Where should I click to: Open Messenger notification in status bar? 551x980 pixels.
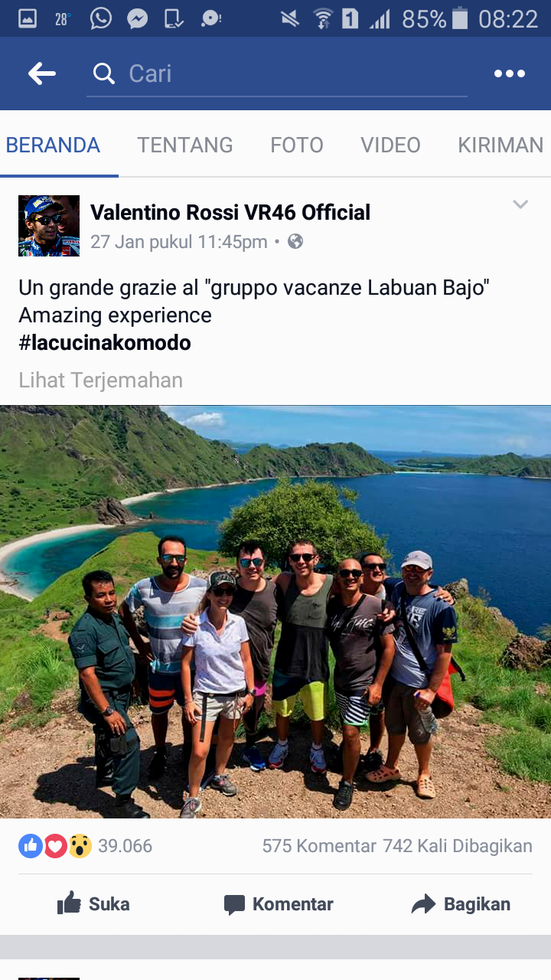click(138, 18)
